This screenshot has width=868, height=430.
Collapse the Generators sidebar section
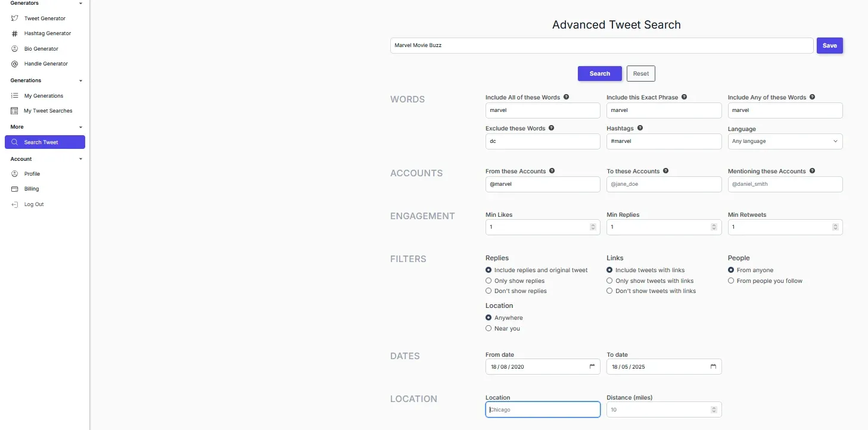[x=80, y=4]
